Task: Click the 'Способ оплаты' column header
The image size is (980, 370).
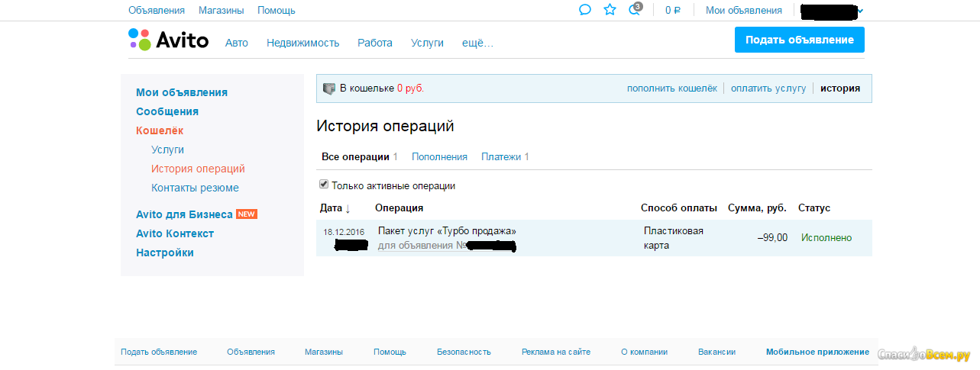Action: (x=679, y=208)
